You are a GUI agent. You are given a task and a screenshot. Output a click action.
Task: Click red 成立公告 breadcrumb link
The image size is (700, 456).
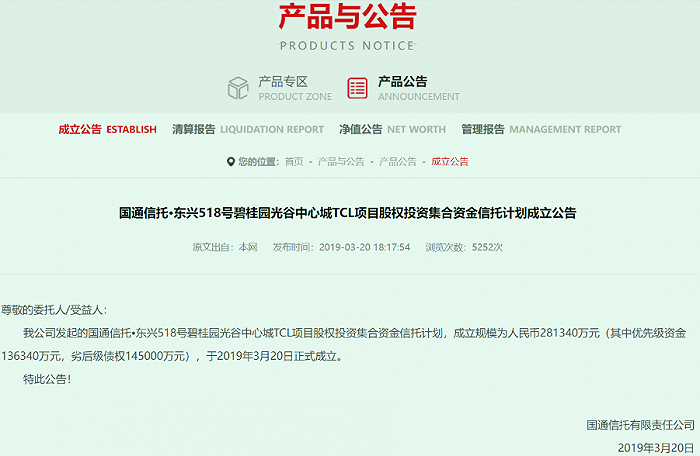pos(450,162)
